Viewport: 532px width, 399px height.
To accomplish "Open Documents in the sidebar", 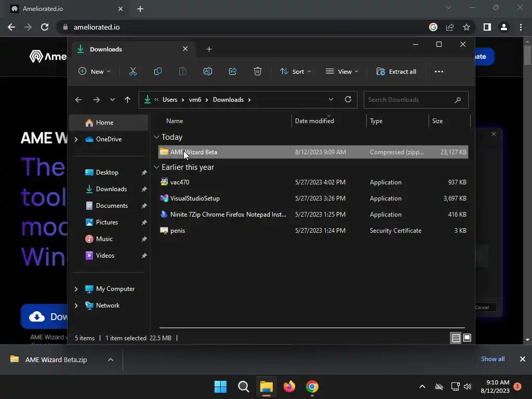I will (112, 206).
